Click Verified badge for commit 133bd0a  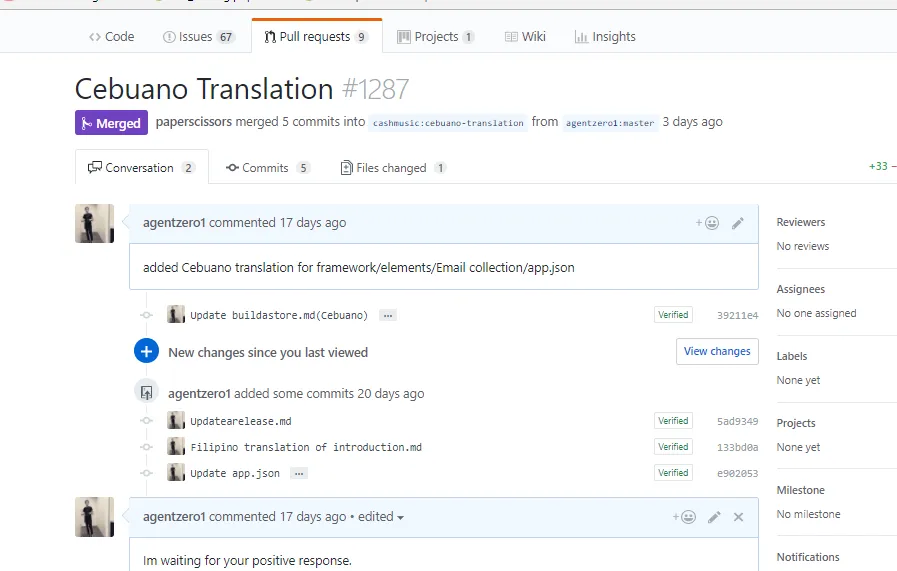673,447
